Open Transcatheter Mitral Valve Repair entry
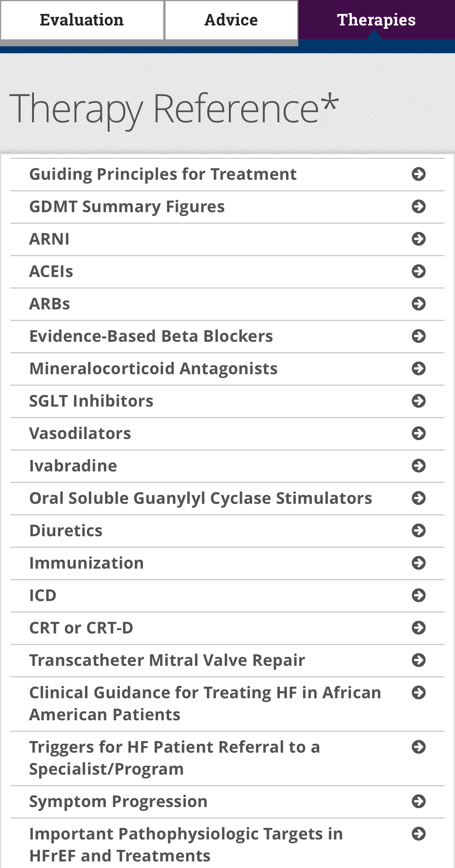 click(167, 660)
